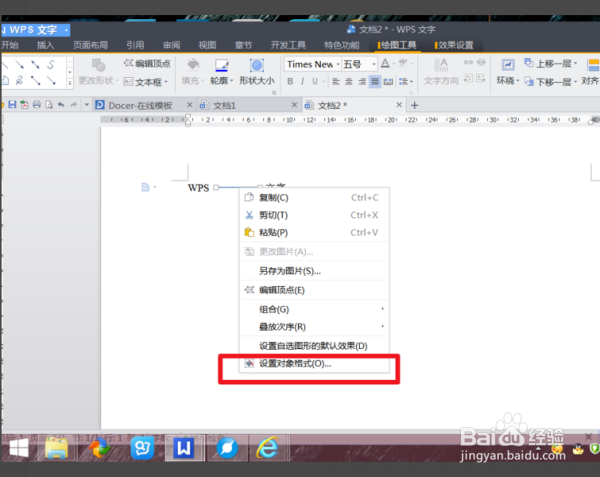Select the curved S line shape in gallery
The width and height of the screenshot is (600, 477).
click(x=51, y=64)
